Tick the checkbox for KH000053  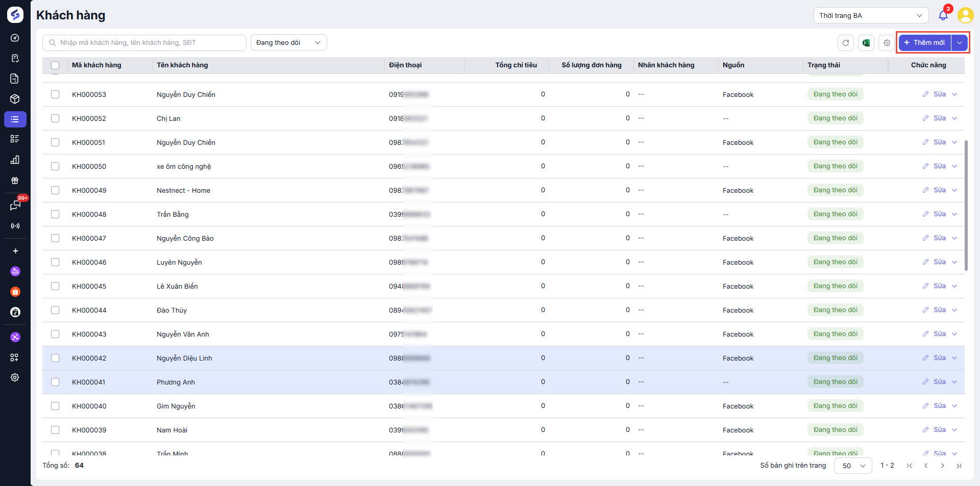pos(55,94)
